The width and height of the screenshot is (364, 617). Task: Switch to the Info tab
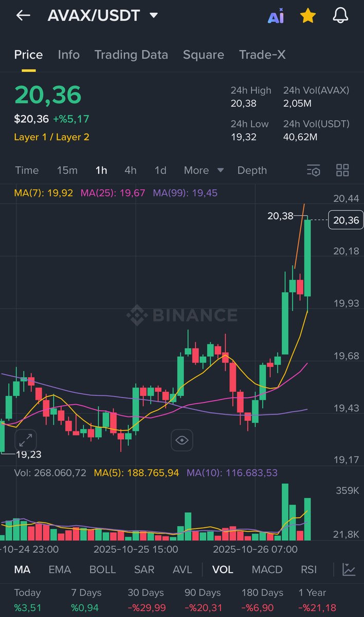coord(69,55)
